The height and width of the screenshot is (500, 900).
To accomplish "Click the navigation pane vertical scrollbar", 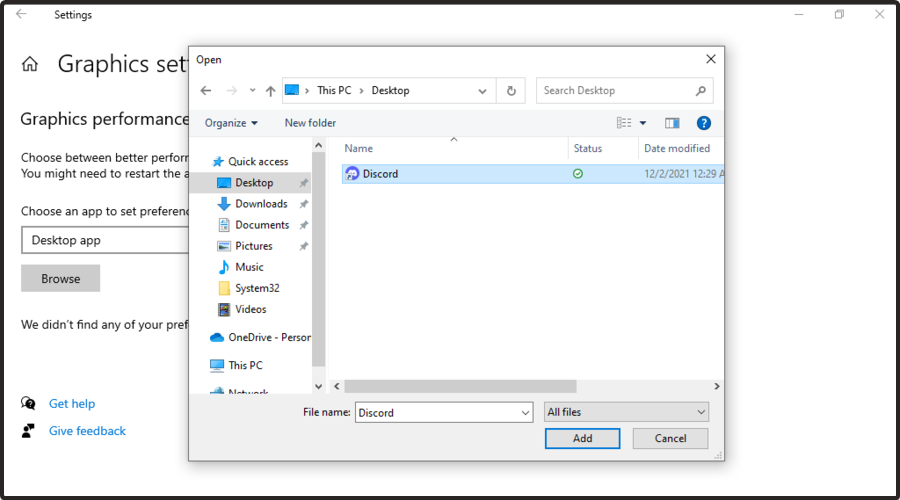I will click(319, 259).
